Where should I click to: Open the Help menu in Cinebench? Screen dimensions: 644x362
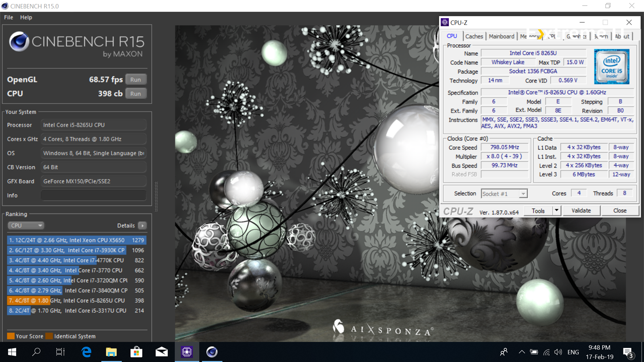coord(26,17)
